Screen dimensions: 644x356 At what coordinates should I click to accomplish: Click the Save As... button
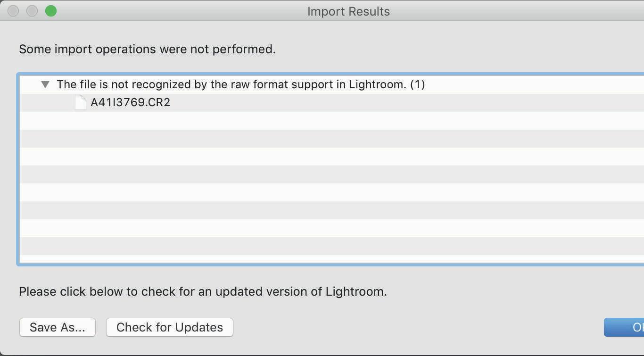[x=58, y=327]
